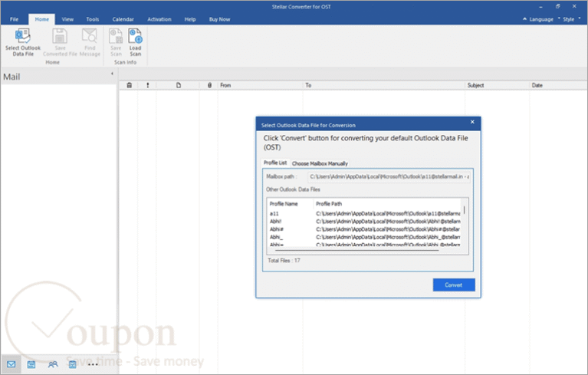Viewport: 588px width, 375px height.
Task: Switch to Choose Mailbox Manually tab
Action: pyautogui.click(x=320, y=163)
